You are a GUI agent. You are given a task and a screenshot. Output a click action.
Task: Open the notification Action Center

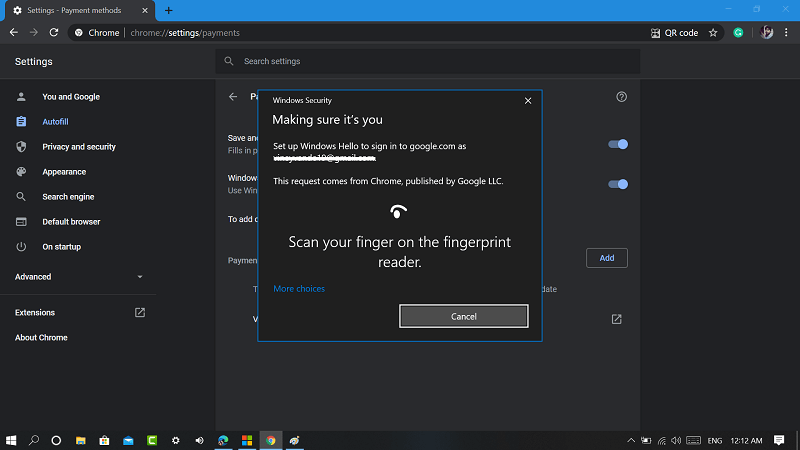click(779, 440)
